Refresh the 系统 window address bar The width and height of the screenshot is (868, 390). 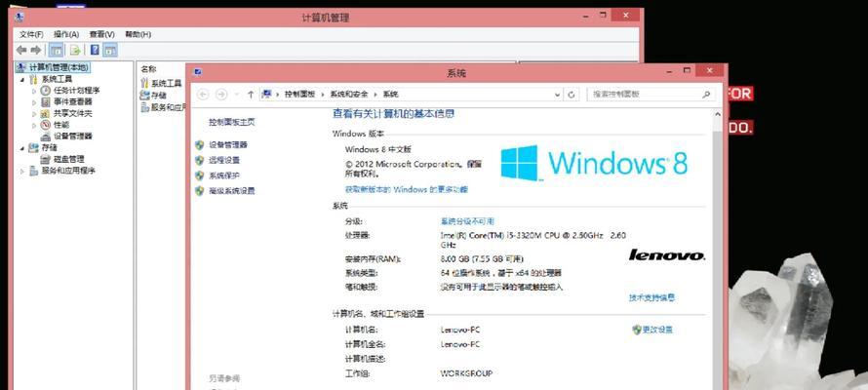click(572, 95)
